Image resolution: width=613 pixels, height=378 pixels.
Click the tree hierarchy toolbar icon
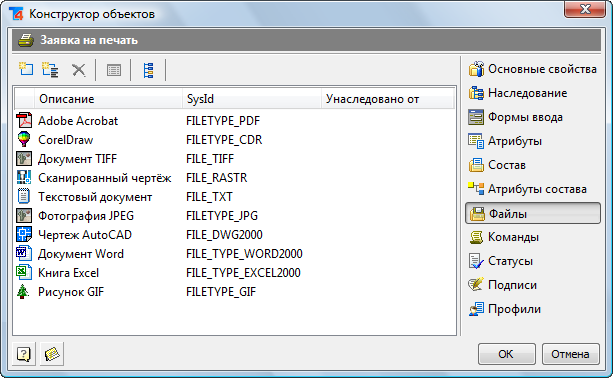pyautogui.click(x=149, y=70)
